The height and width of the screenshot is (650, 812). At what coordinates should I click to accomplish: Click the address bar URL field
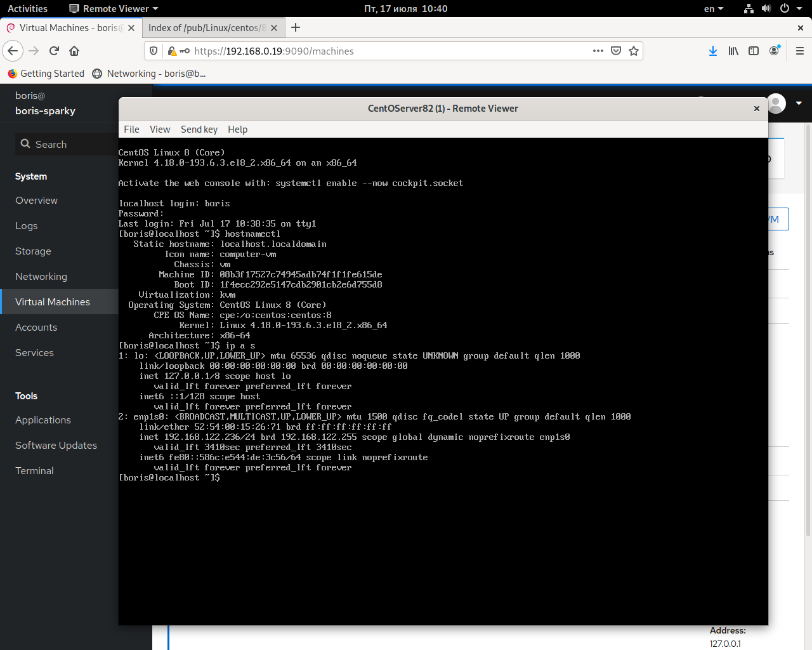381,51
